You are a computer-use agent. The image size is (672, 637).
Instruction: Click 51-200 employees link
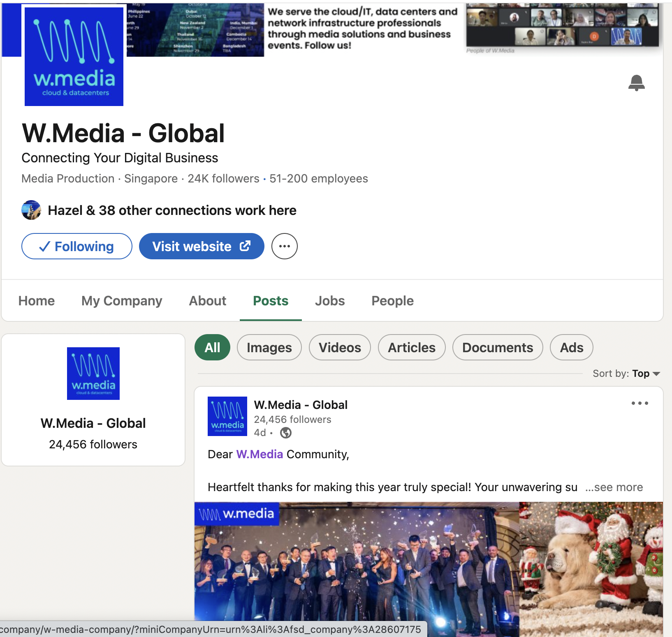[x=319, y=178]
